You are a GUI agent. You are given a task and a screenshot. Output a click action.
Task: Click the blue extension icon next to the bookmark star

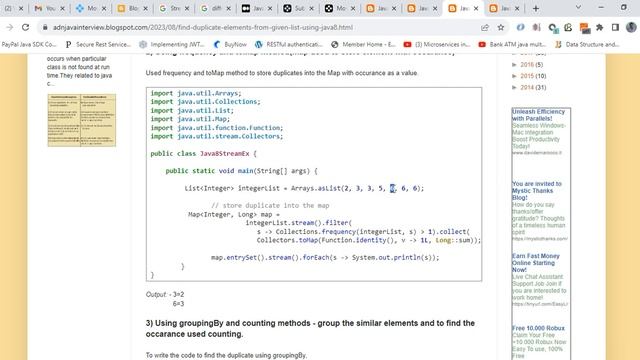click(520, 27)
